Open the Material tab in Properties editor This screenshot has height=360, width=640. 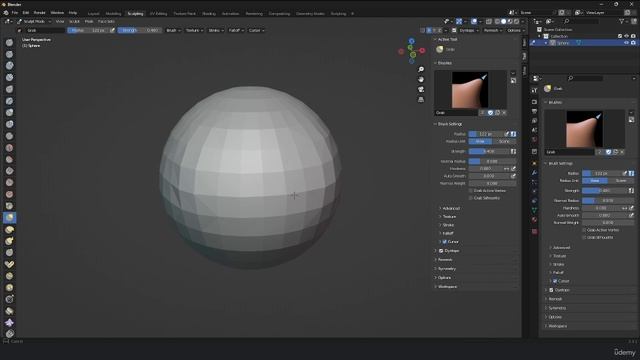click(534, 220)
